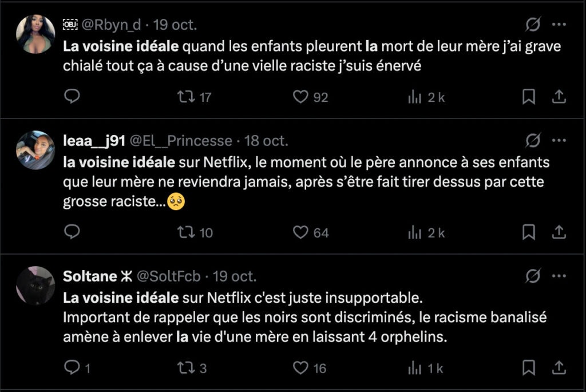586x392 pixels.
Task: Open more options on @Rbyn_d tweet
Action: [559, 25]
